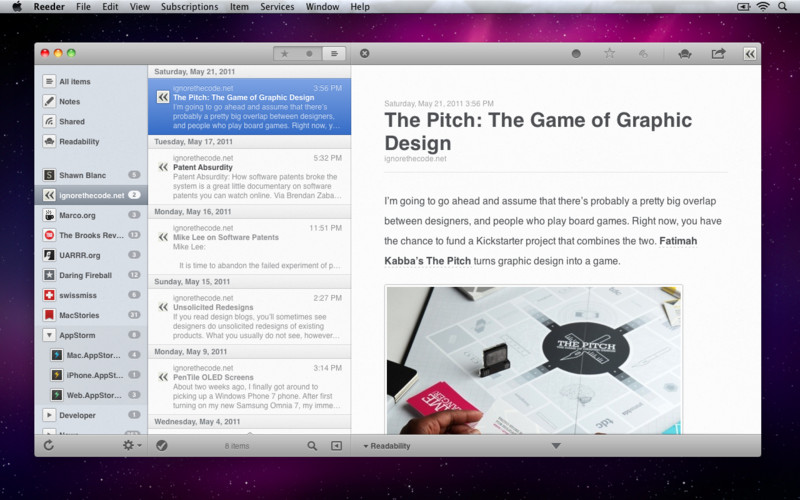Expand the Developer folder
Viewport: 800px width, 500px height.
click(x=49, y=414)
